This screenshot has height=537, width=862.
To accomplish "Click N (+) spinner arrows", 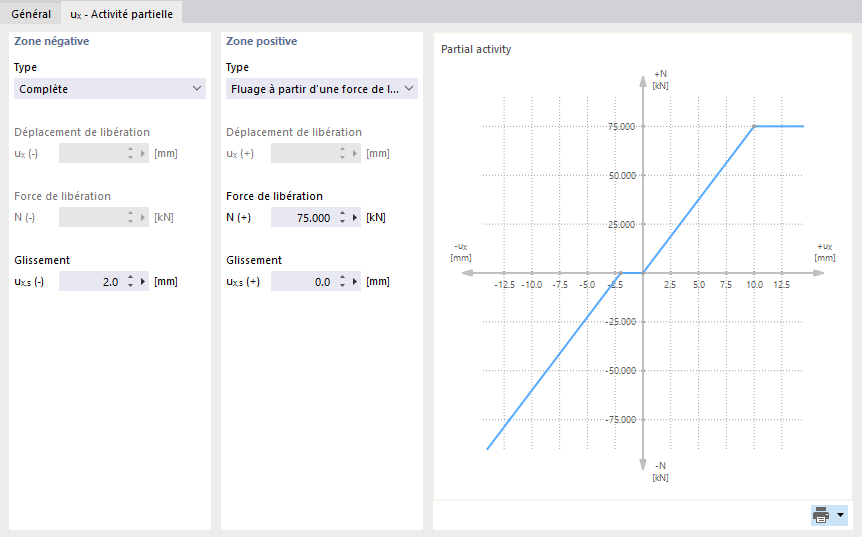I will coord(342,218).
